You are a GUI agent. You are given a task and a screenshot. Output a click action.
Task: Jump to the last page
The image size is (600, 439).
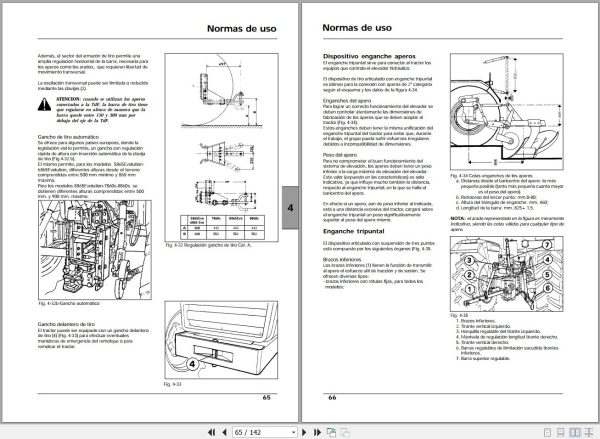317,432
